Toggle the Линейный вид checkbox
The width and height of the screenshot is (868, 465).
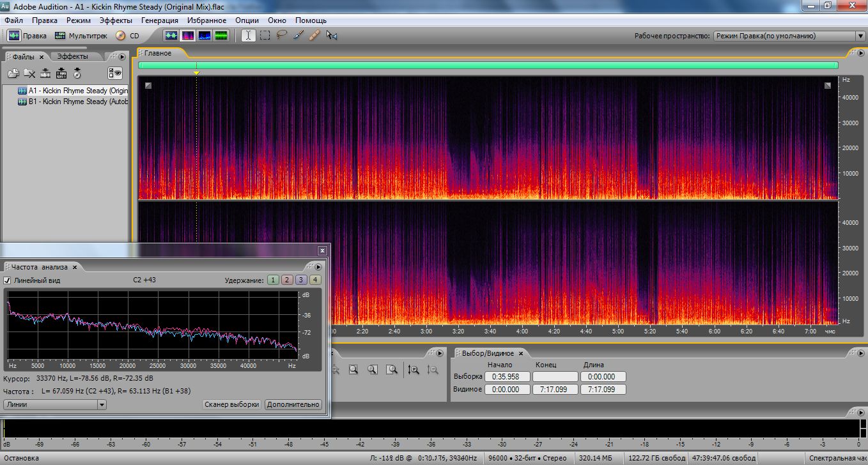[x=8, y=280]
